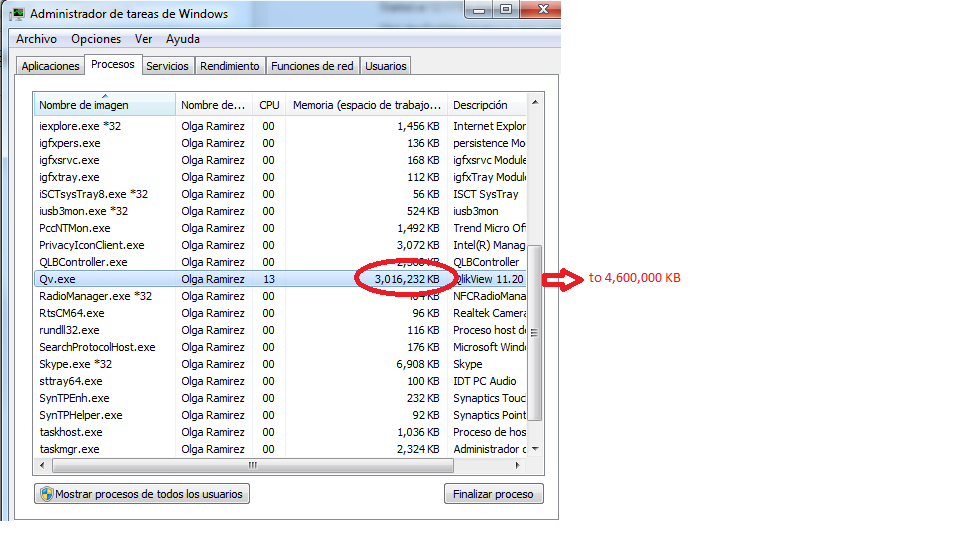Select the igfxsrvc.exe process row
The image size is (960, 540).
coord(280,160)
